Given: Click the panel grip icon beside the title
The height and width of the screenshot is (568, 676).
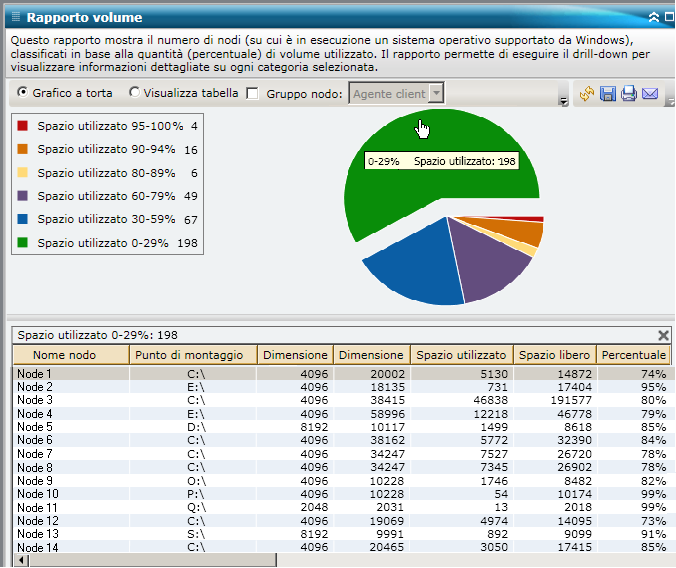Looking at the screenshot, I should [16, 17].
